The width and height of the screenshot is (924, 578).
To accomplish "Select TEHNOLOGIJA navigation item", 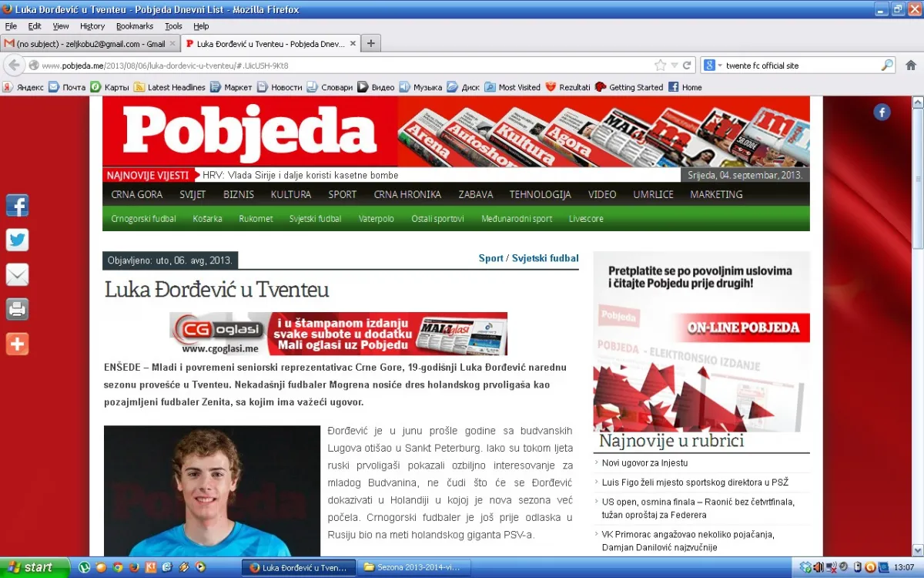I will pos(541,194).
